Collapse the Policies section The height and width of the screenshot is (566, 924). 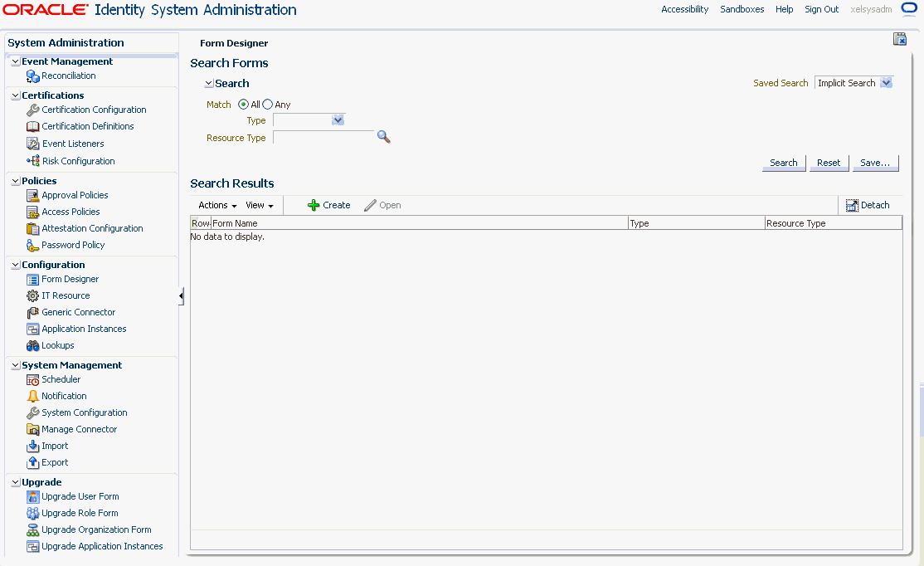[x=16, y=181]
